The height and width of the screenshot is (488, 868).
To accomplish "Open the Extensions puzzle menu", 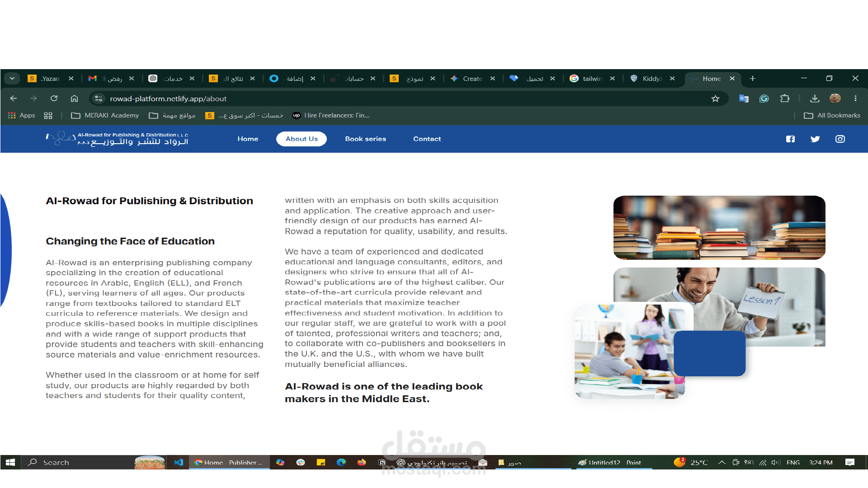I will click(x=785, y=99).
